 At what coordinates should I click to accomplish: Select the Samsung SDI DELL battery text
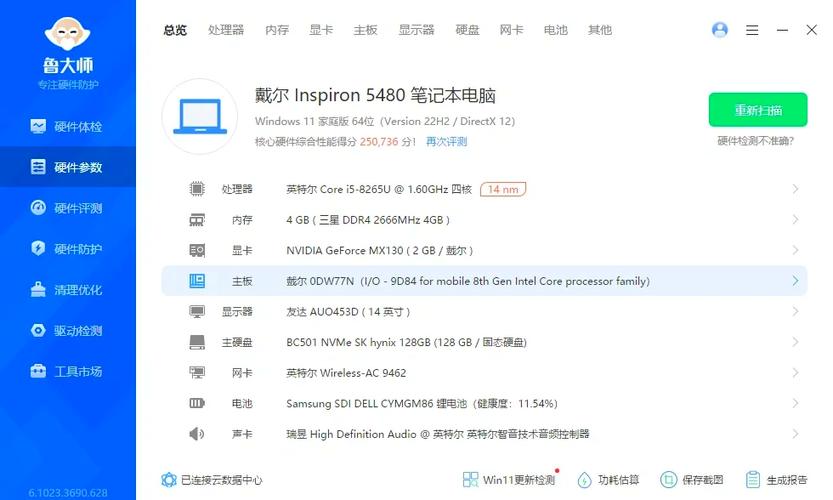(422, 404)
